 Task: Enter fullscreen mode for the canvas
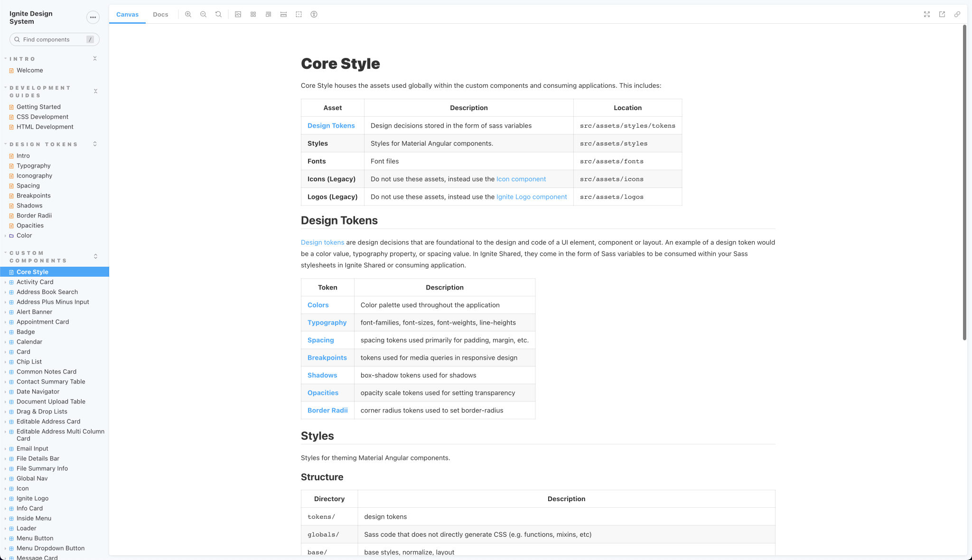click(926, 14)
